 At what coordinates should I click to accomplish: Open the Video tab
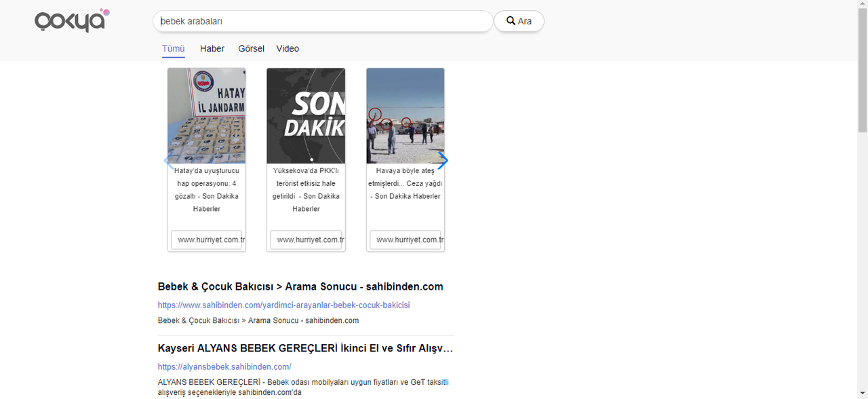coord(288,49)
